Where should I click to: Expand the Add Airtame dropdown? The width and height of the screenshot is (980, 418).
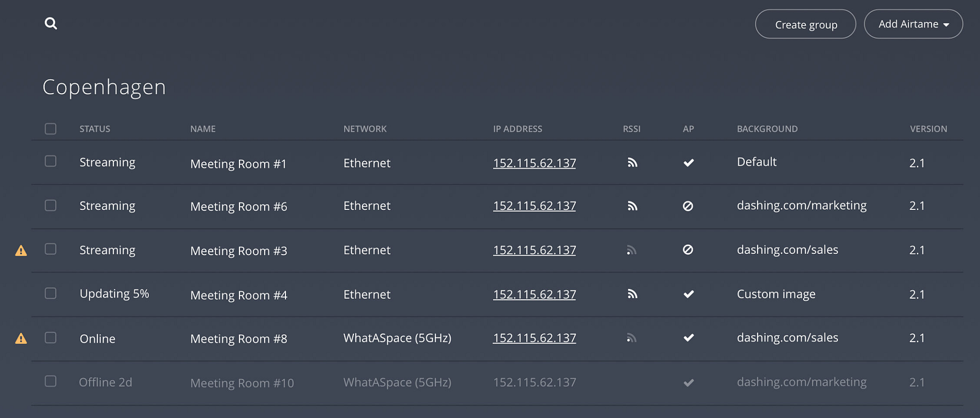pos(913,24)
